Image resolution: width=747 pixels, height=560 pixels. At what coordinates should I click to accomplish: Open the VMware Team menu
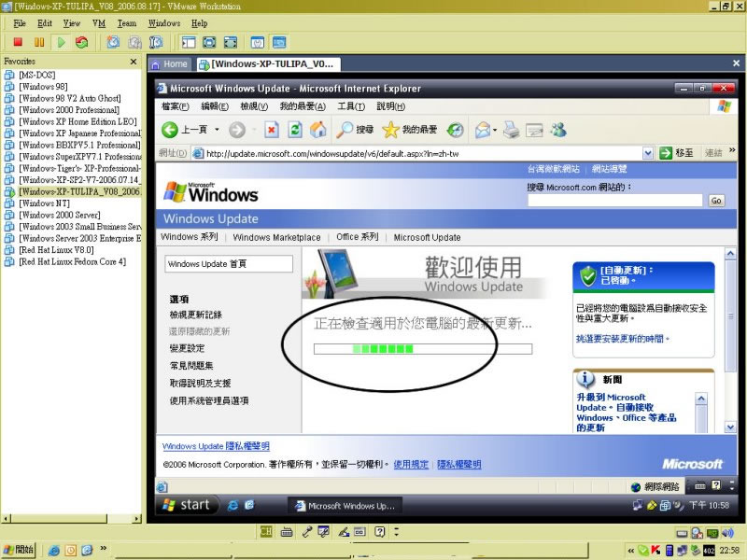tap(127, 23)
